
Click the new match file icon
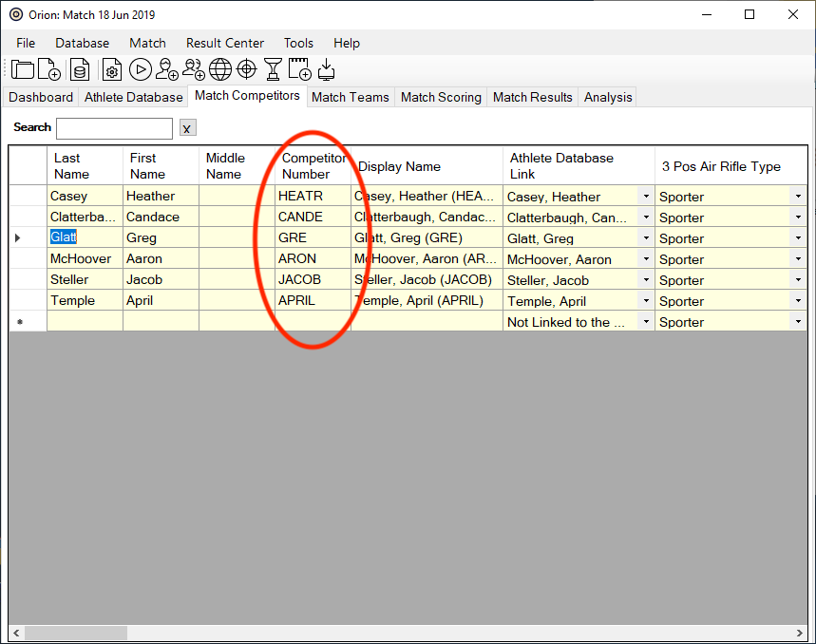[x=49, y=69]
